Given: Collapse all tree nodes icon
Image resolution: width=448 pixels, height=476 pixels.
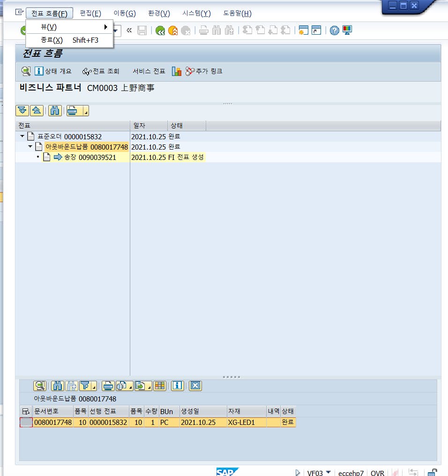Looking at the screenshot, I should tap(37, 111).
